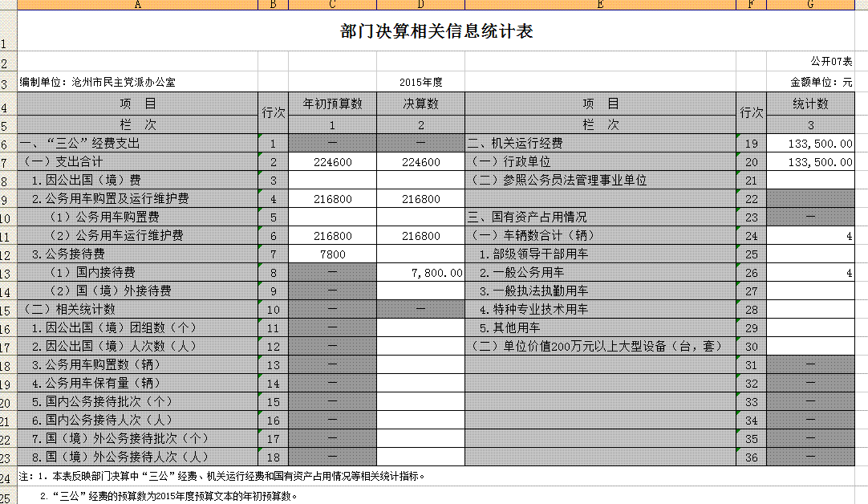The image size is (868, 504).
Task: Click the 二、机关运行经费 cell
Action: pyautogui.click(x=600, y=144)
